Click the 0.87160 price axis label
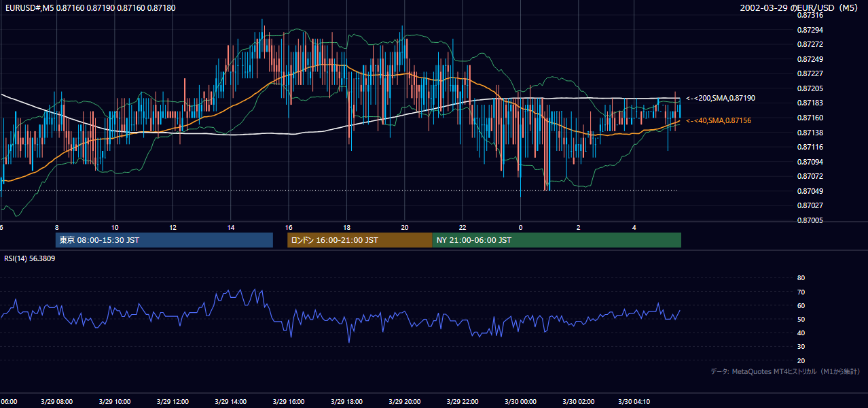Image resolution: width=868 pixels, height=408 pixels. [x=810, y=118]
